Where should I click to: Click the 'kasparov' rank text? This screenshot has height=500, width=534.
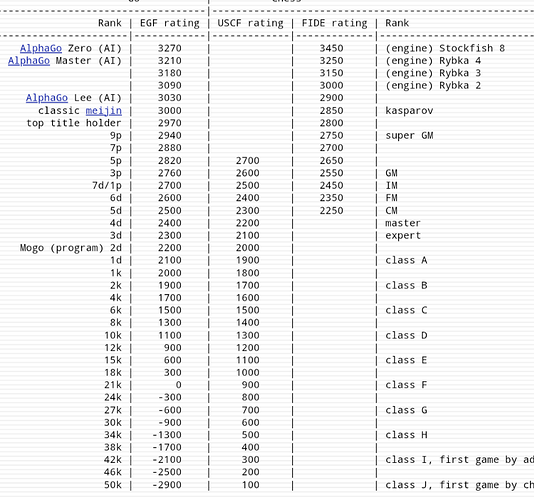pyautogui.click(x=409, y=111)
